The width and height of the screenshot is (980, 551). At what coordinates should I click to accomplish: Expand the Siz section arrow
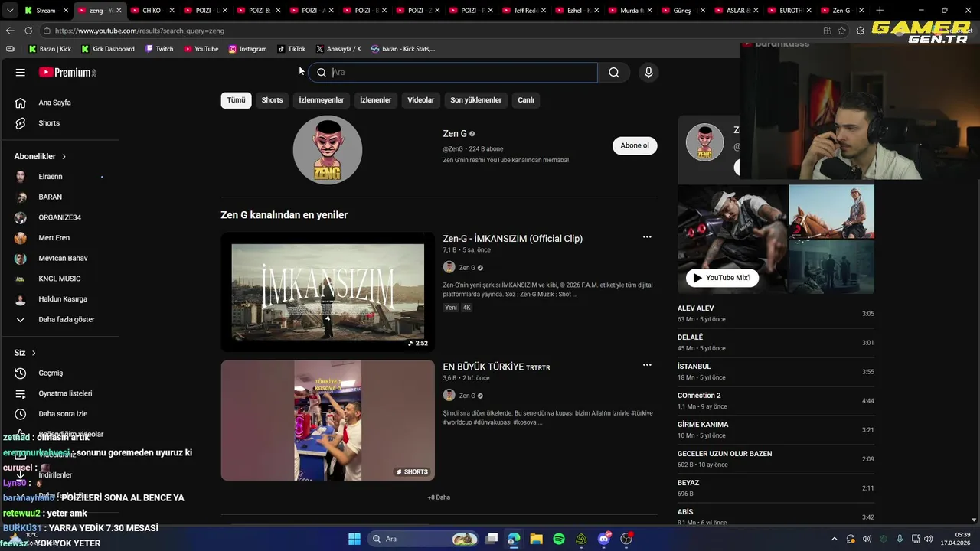[x=34, y=353]
